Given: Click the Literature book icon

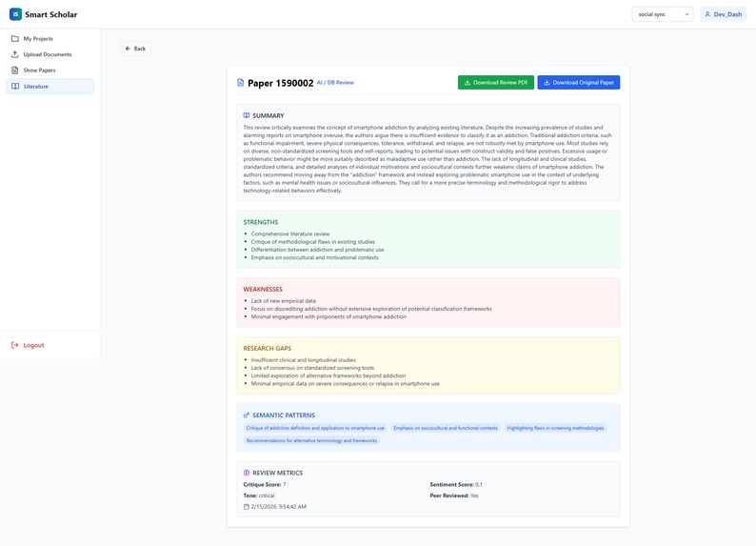Looking at the screenshot, I should point(15,87).
